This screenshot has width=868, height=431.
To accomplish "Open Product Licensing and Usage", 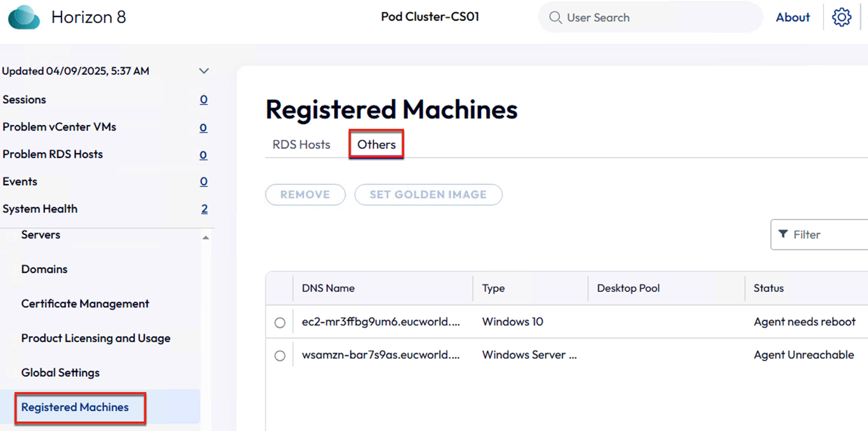I will point(96,338).
